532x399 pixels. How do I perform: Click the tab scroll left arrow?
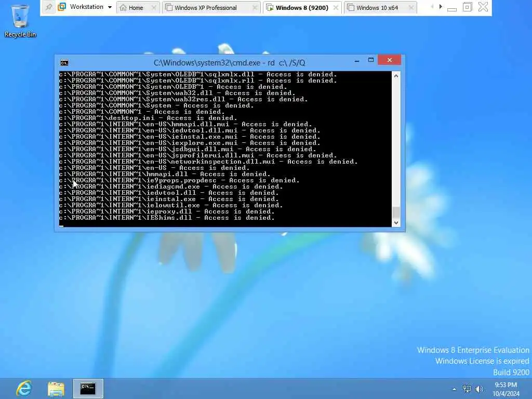(432, 7)
